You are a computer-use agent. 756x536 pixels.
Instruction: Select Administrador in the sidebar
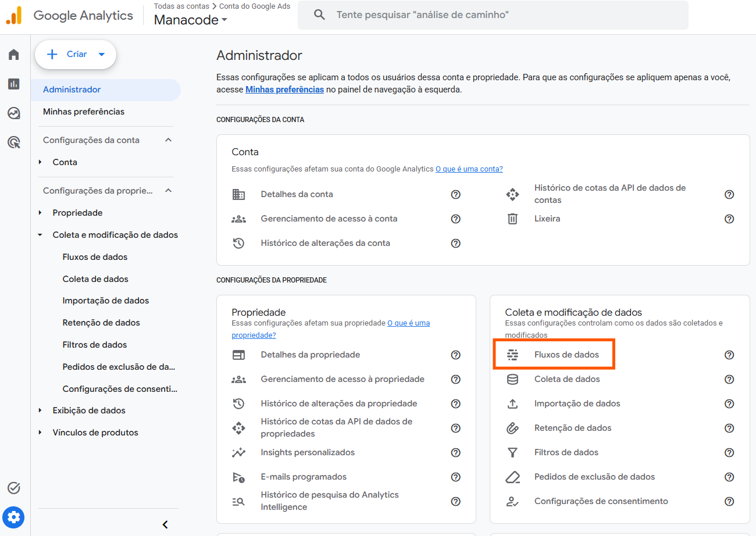pos(106,90)
